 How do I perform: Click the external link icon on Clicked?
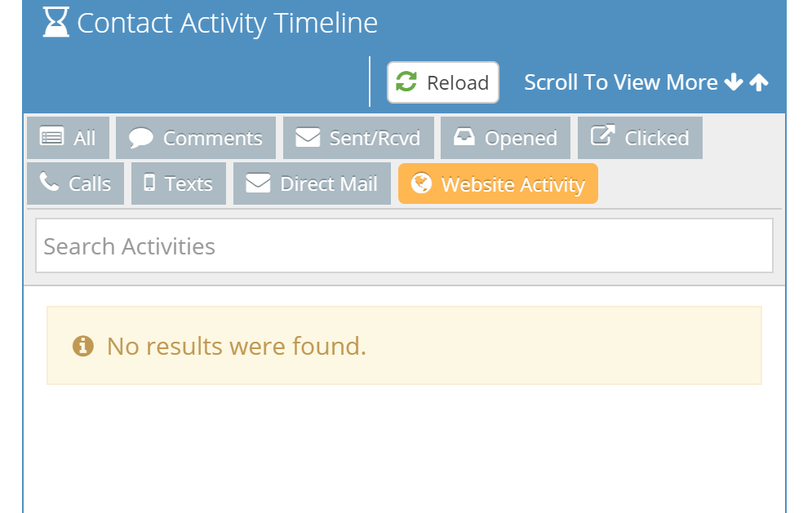click(x=602, y=136)
